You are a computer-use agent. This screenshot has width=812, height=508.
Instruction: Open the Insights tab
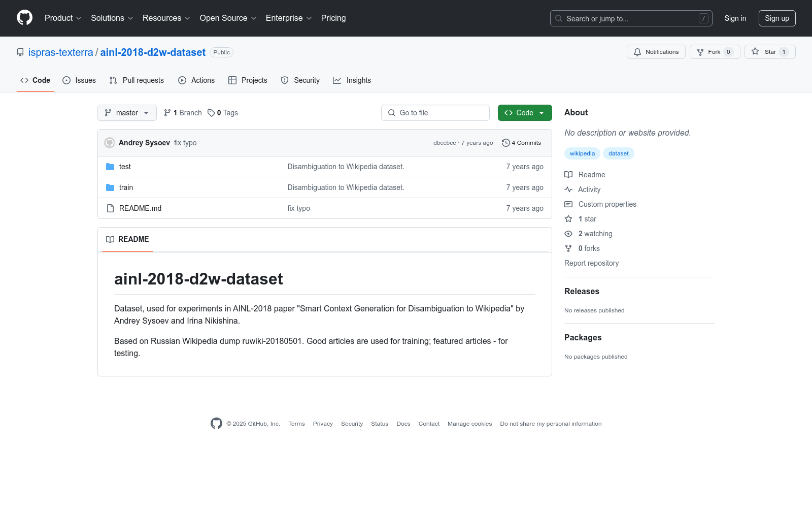352,80
